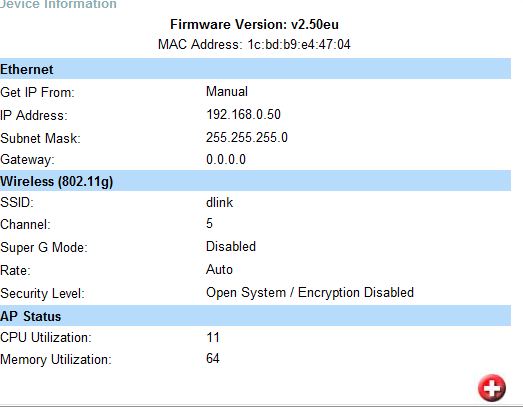This screenshot has width=523, height=407.
Task: Select the Open System / Encryption Disabled text
Action: [x=310, y=293]
